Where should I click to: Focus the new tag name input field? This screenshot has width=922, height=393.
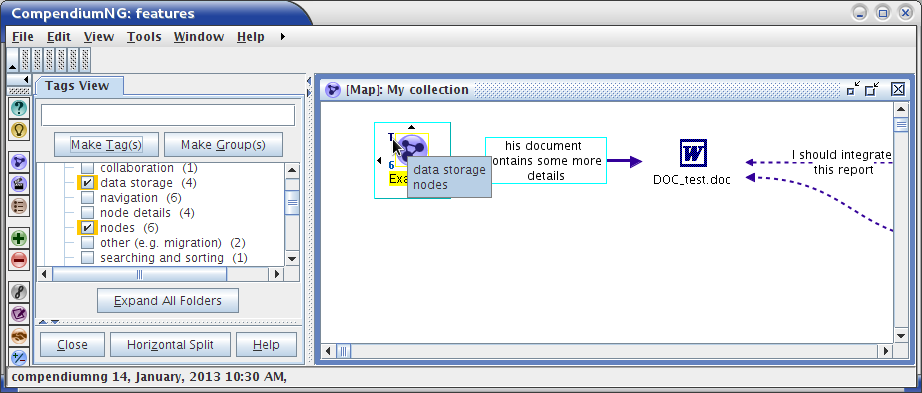pos(168,115)
